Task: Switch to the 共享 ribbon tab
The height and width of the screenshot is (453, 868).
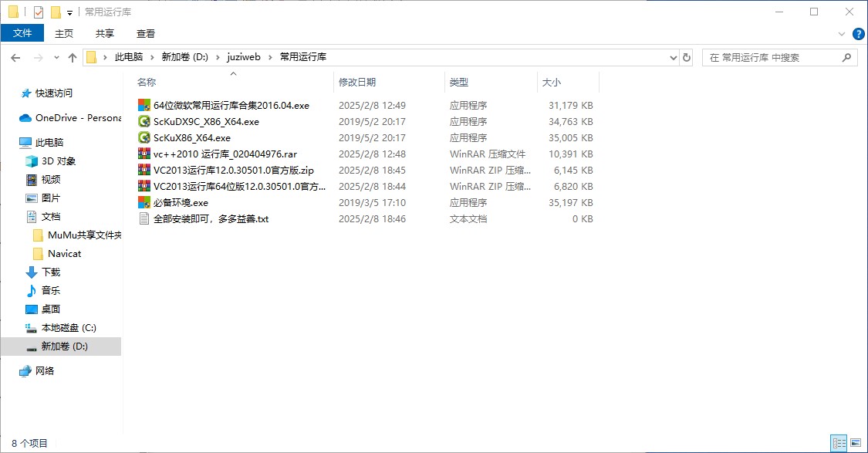Action: coord(105,34)
